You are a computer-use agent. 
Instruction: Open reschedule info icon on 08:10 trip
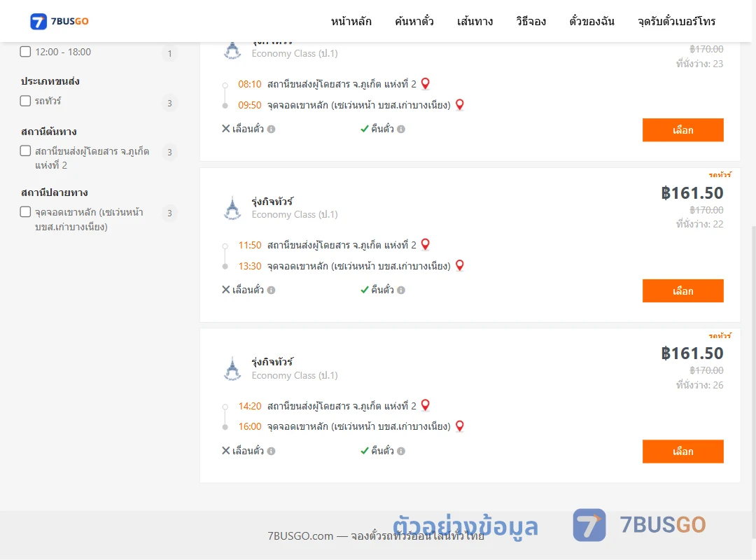[272, 129]
